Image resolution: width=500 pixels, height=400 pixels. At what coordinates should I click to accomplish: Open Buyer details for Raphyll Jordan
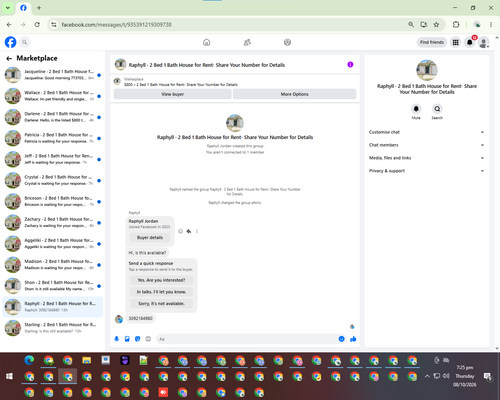coord(150,238)
